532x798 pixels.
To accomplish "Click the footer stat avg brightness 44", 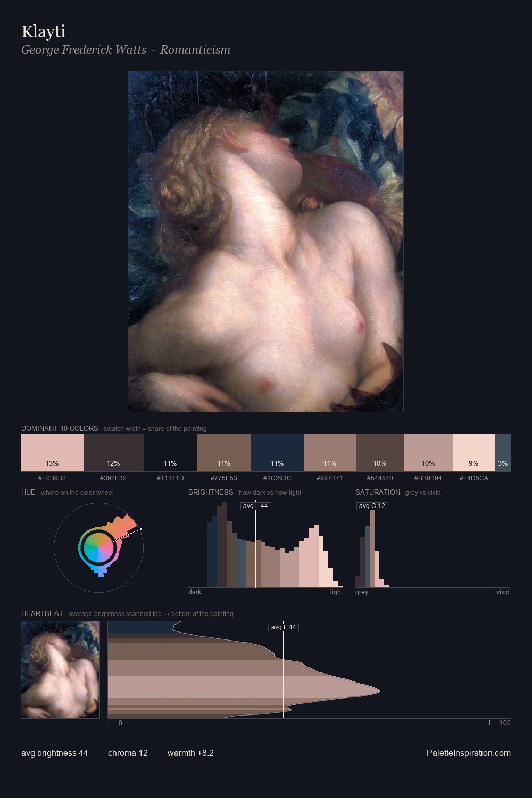I will (x=55, y=753).
